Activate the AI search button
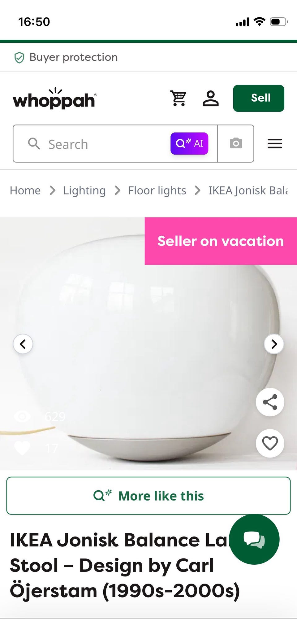297x644 pixels. tap(189, 143)
